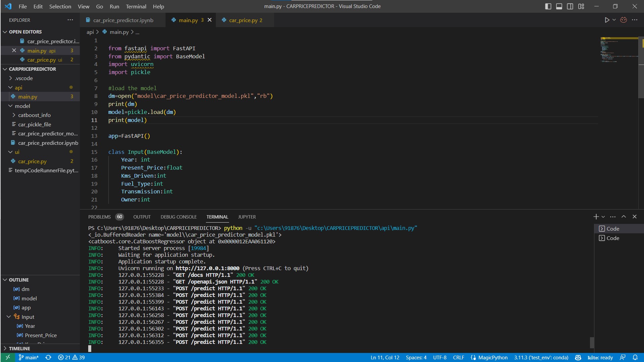Viewport: 644px width, 362px height.
Task: Click the errors and warnings indicator
Action: coord(71,357)
